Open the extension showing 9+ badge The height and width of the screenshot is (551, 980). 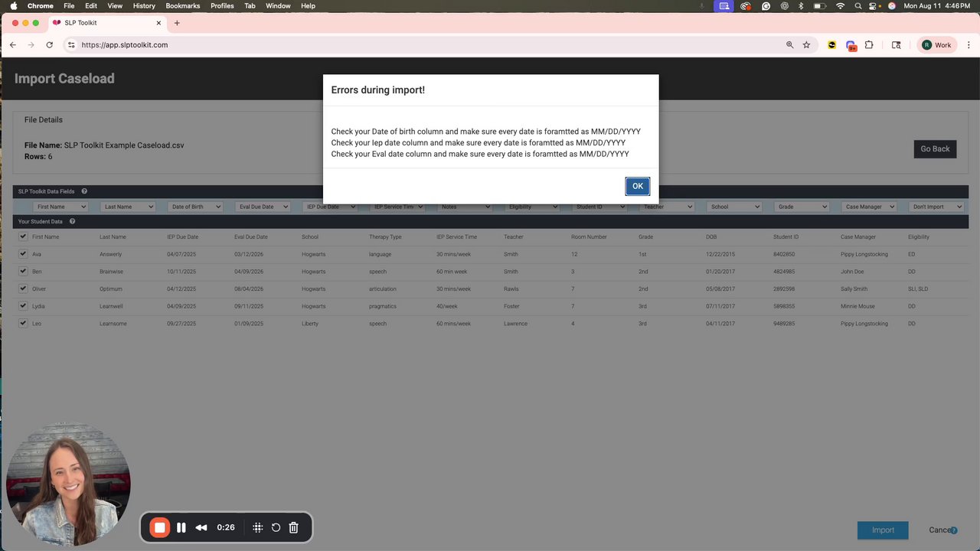pyautogui.click(x=851, y=46)
